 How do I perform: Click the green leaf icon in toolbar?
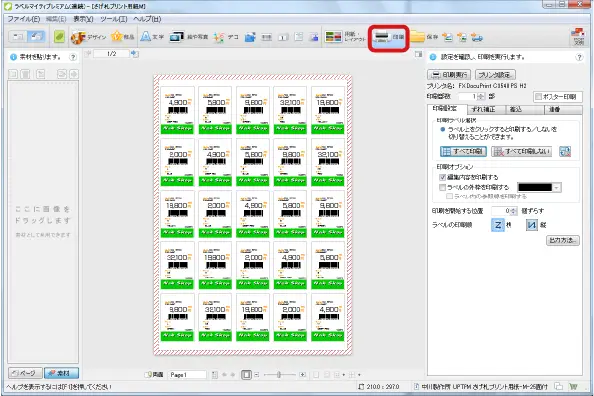point(59,37)
